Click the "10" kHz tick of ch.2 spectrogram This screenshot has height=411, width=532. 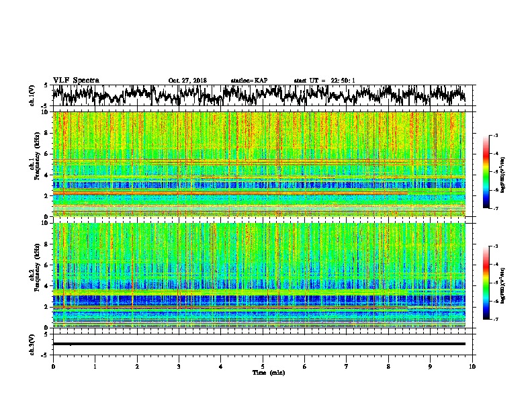tap(46, 223)
